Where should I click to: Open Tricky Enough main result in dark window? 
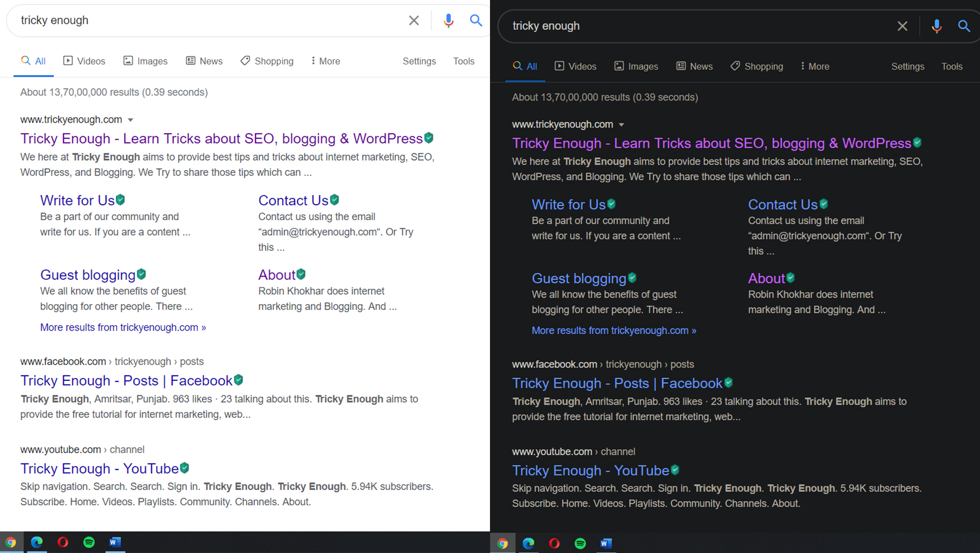[712, 143]
